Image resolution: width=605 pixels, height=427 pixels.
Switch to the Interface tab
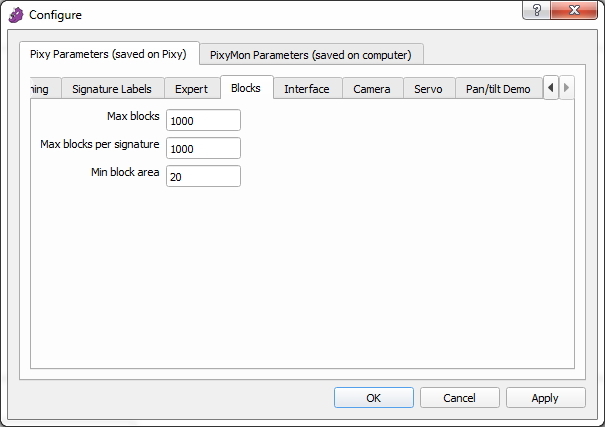(306, 89)
